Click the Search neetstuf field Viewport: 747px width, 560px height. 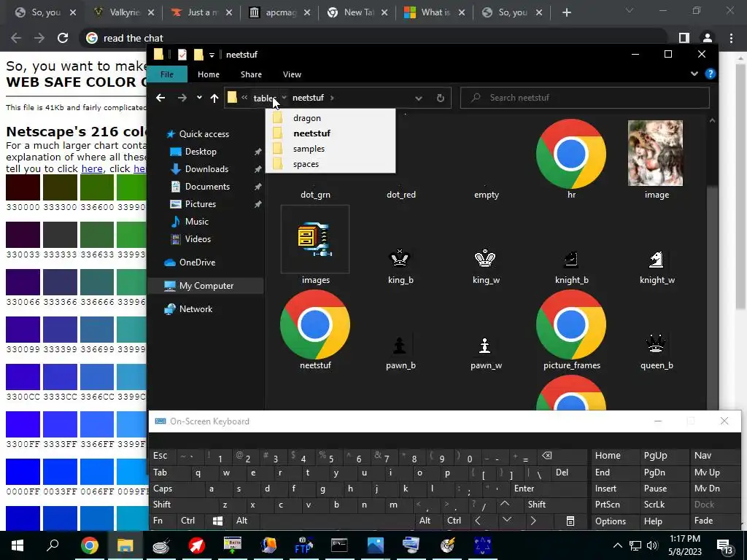585,98
